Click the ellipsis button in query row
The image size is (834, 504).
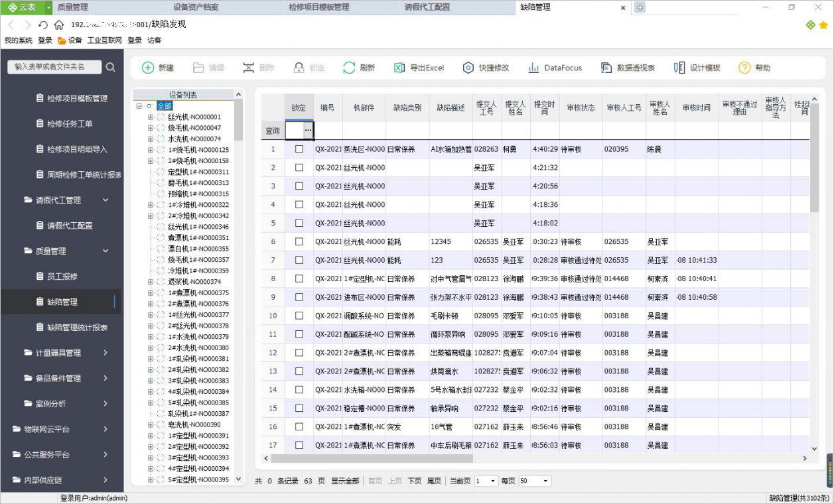(x=307, y=131)
